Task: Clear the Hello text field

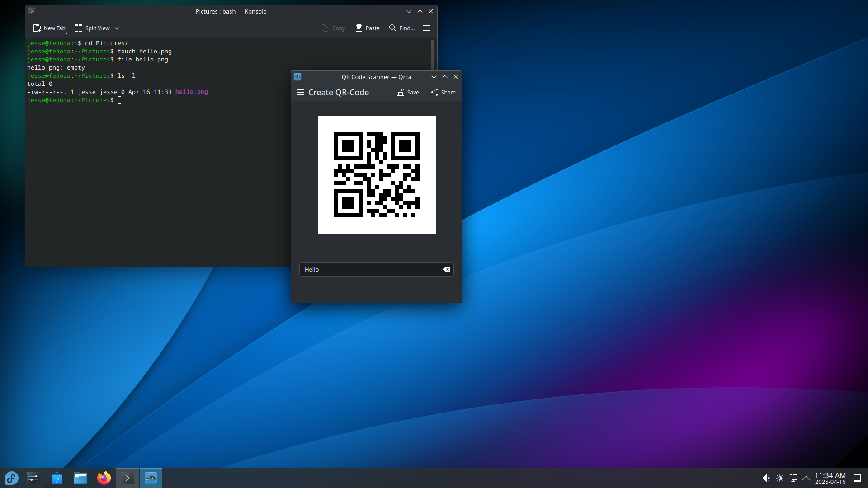Action: pyautogui.click(x=447, y=269)
